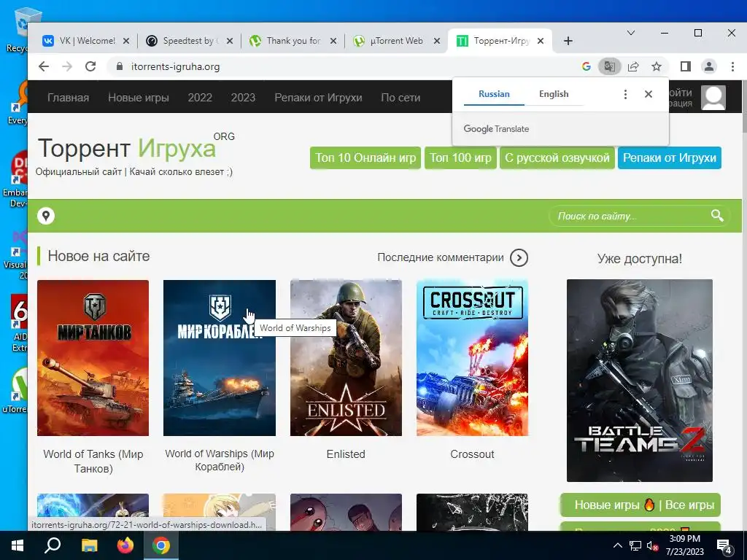The width and height of the screenshot is (747, 560).
Task: Bookmark page with the star icon
Action: (x=657, y=66)
